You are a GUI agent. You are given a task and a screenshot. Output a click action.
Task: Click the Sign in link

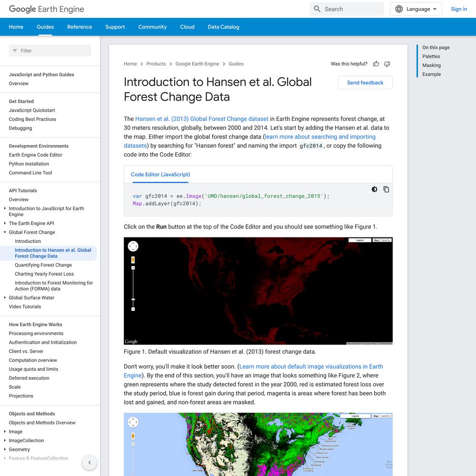coord(459,9)
